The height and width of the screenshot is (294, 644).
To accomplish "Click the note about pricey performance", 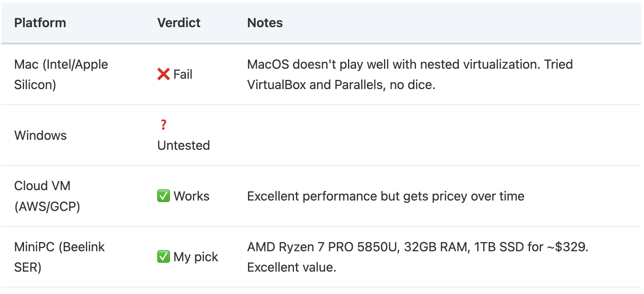I will click(386, 196).
